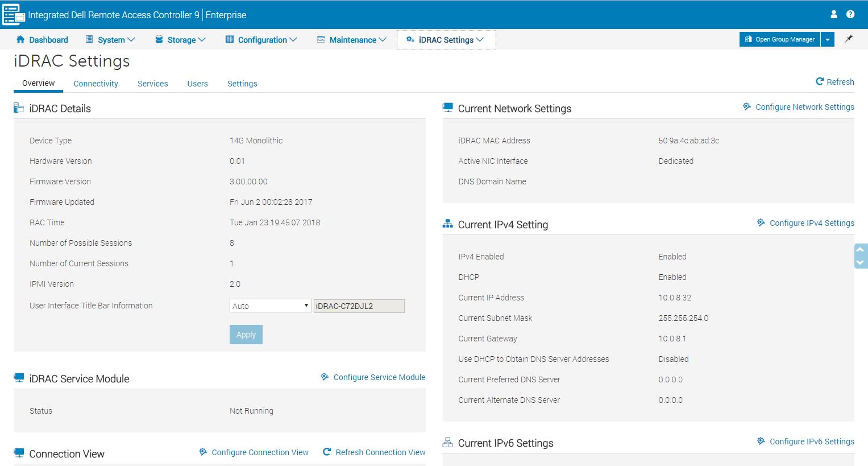Click gear icon for Configure Network Settings
The image size is (868, 466).
coord(747,107)
